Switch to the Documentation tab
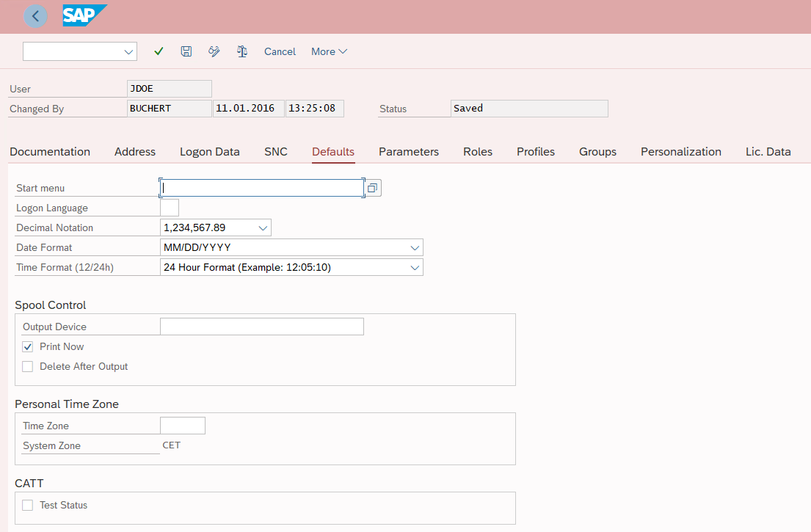 coord(50,151)
